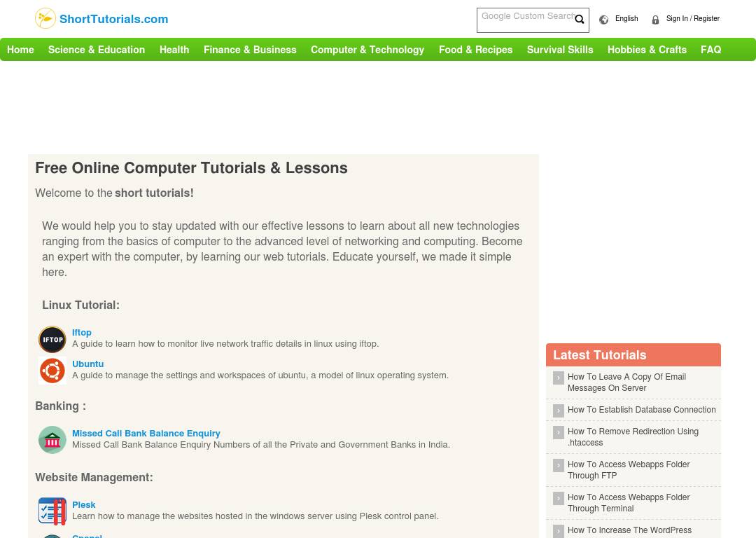Open the FAQ menu item

[x=710, y=50]
